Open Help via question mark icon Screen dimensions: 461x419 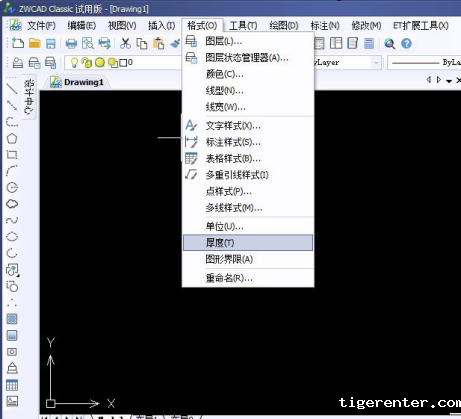(406, 44)
